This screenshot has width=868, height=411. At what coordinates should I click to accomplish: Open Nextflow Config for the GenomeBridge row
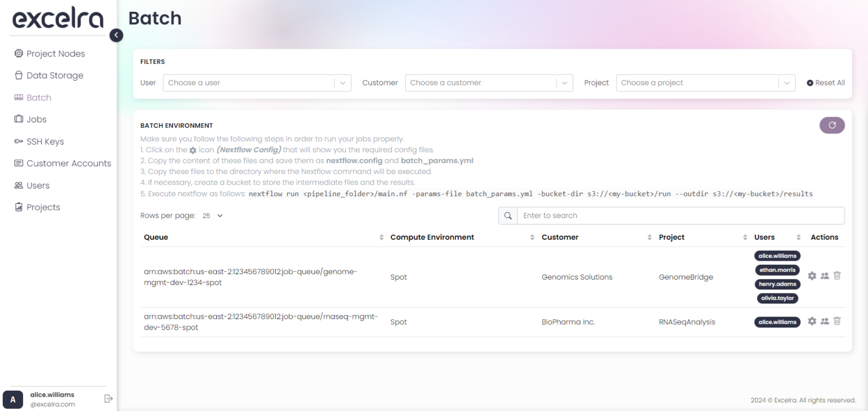812,276
